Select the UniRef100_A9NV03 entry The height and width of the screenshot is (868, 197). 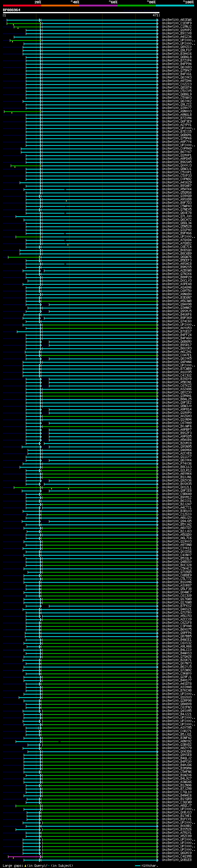pos(177,111)
